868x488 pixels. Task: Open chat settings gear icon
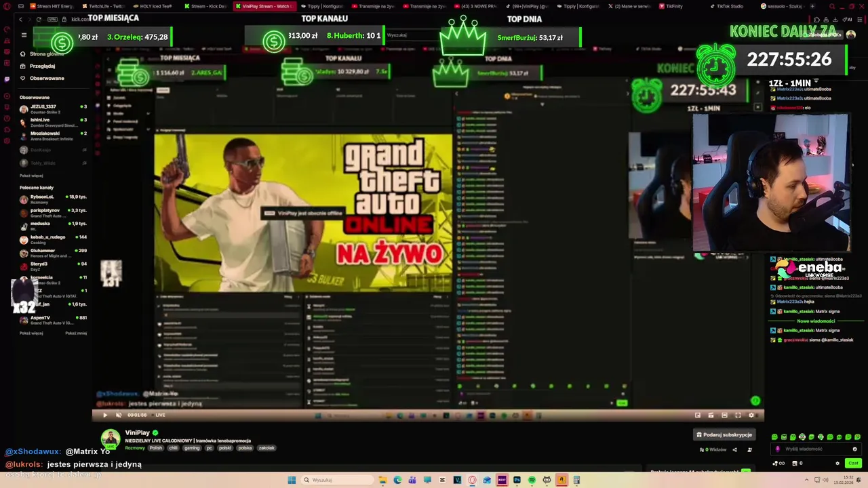pos(837,464)
